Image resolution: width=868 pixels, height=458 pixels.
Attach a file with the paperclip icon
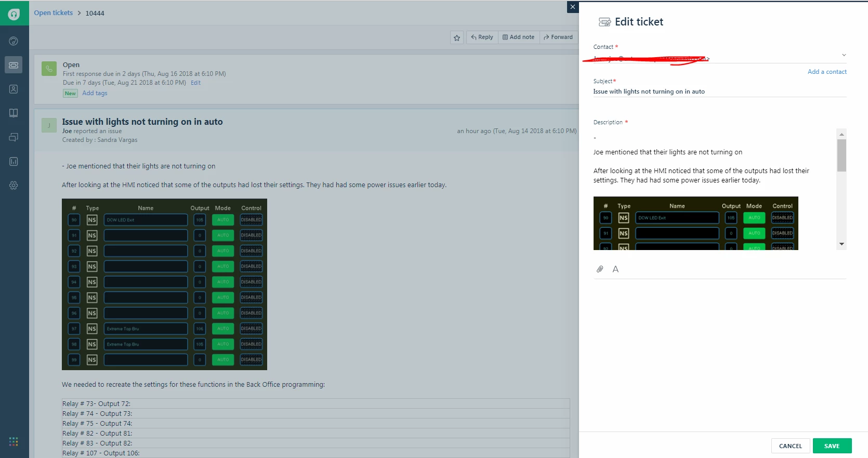point(600,269)
